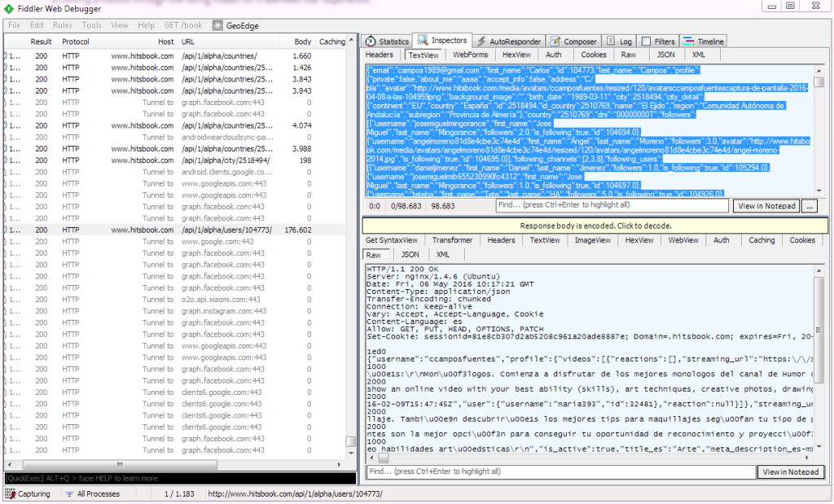Screen dimensions: 834x504
Task: Open the request Cookies tab
Action: pos(594,55)
